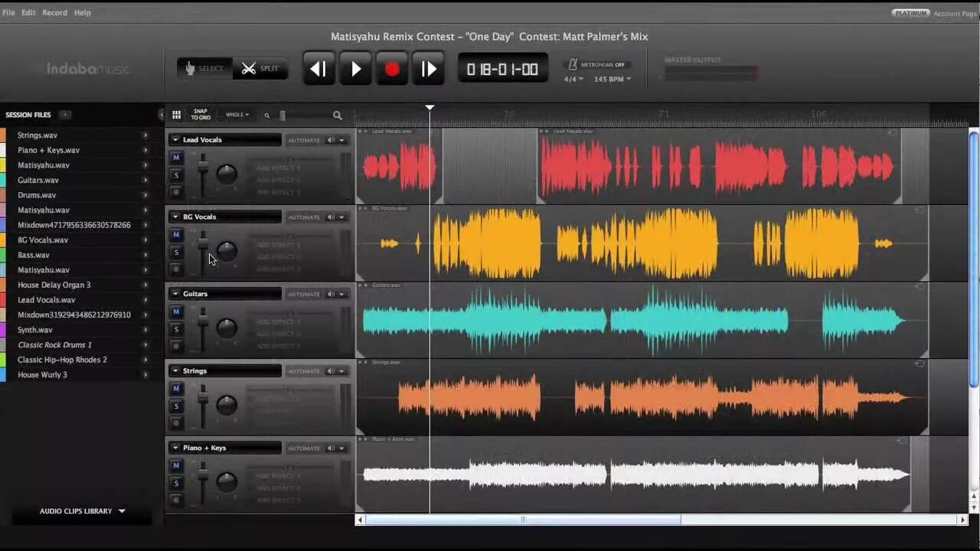The image size is (980, 551).
Task: Open the 4/4 time signature dropdown
Action: (573, 79)
